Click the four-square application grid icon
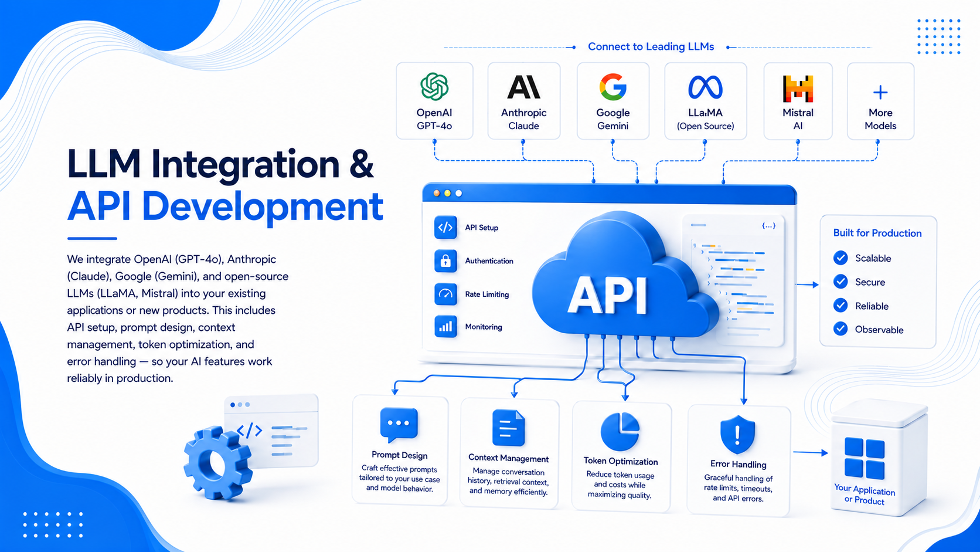Viewport: 980px width, 552px height. coord(865,458)
